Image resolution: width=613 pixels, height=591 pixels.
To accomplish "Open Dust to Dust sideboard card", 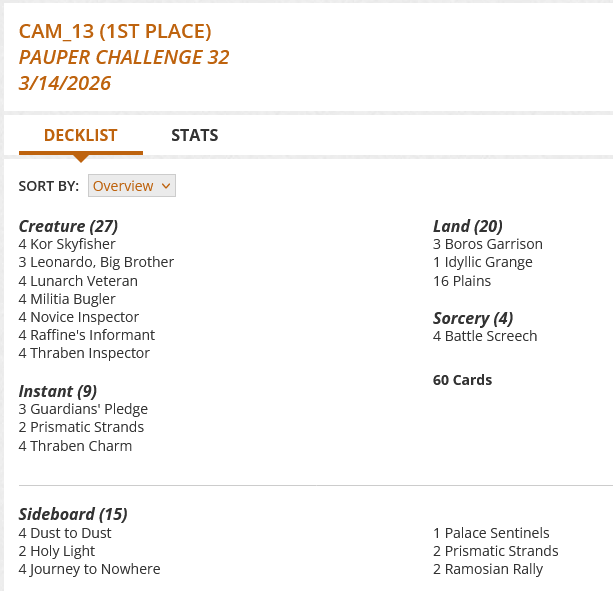I will pos(71,533).
